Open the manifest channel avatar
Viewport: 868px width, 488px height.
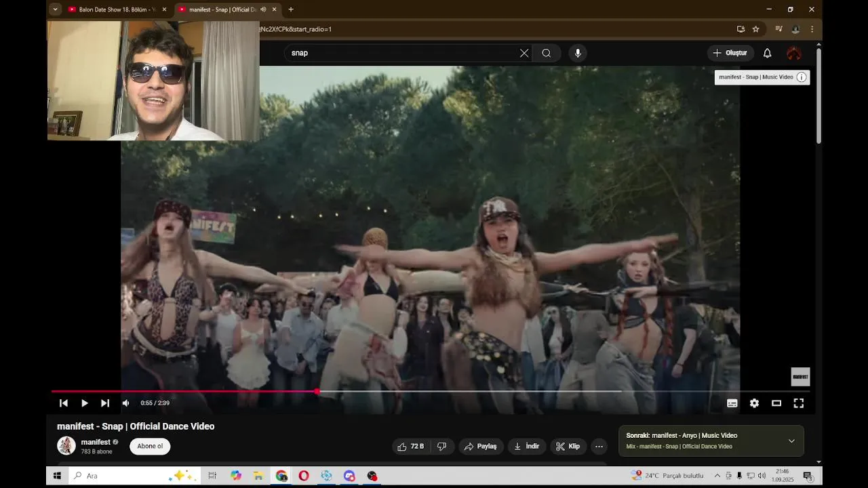click(x=66, y=446)
